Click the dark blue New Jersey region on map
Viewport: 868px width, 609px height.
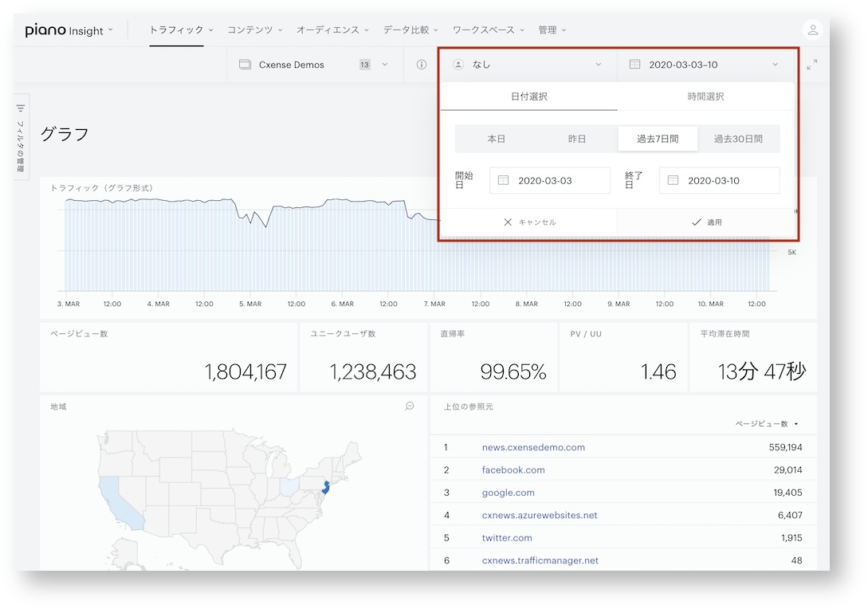click(x=326, y=489)
